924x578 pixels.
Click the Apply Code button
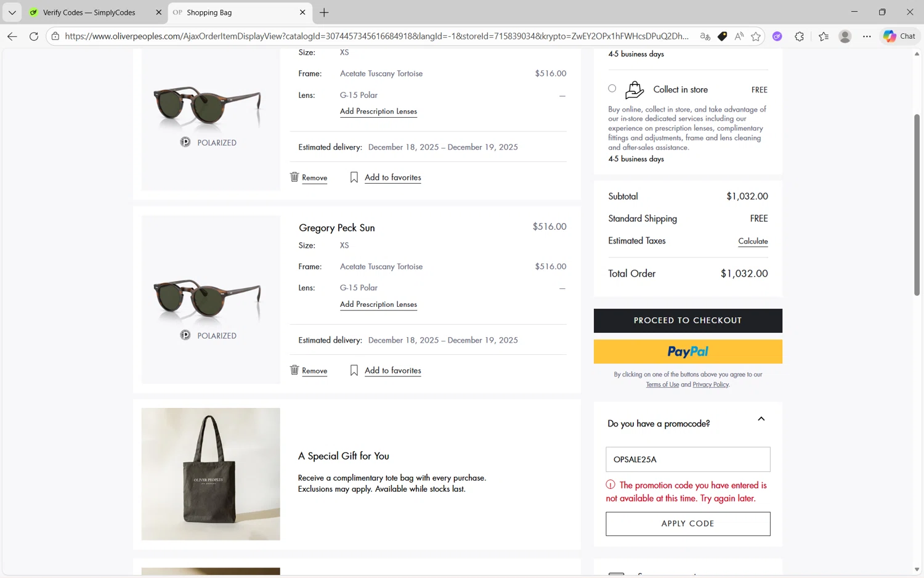click(687, 524)
